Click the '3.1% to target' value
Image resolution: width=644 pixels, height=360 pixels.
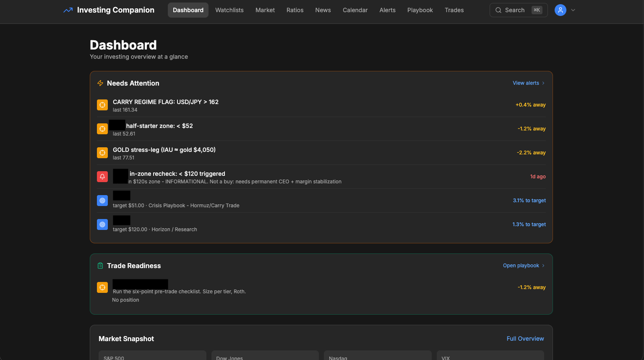tap(529, 201)
